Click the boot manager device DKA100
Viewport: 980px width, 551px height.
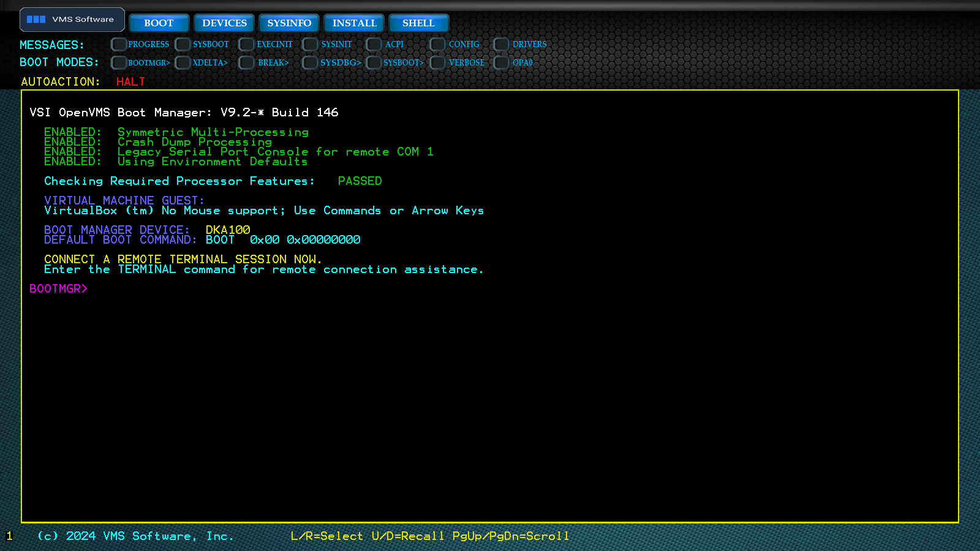point(228,230)
